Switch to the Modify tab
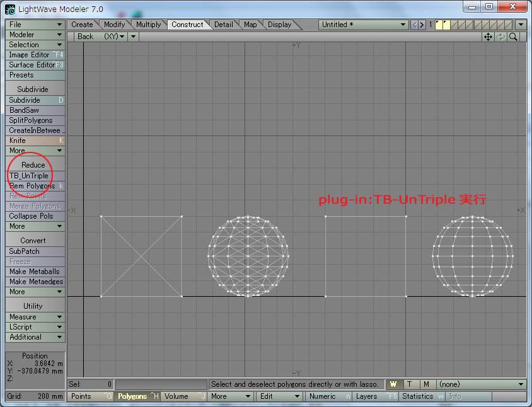Screen dimensions: 532x407 (114, 25)
